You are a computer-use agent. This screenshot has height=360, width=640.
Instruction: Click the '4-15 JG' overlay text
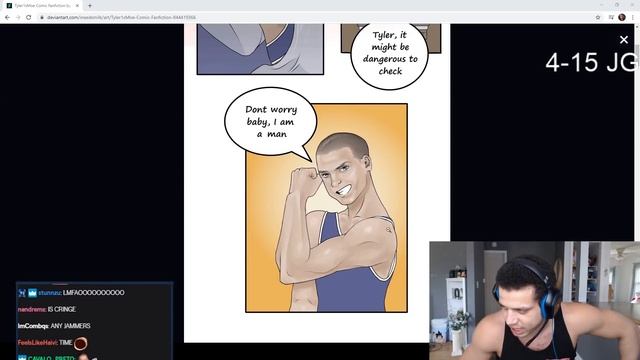pos(591,62)
